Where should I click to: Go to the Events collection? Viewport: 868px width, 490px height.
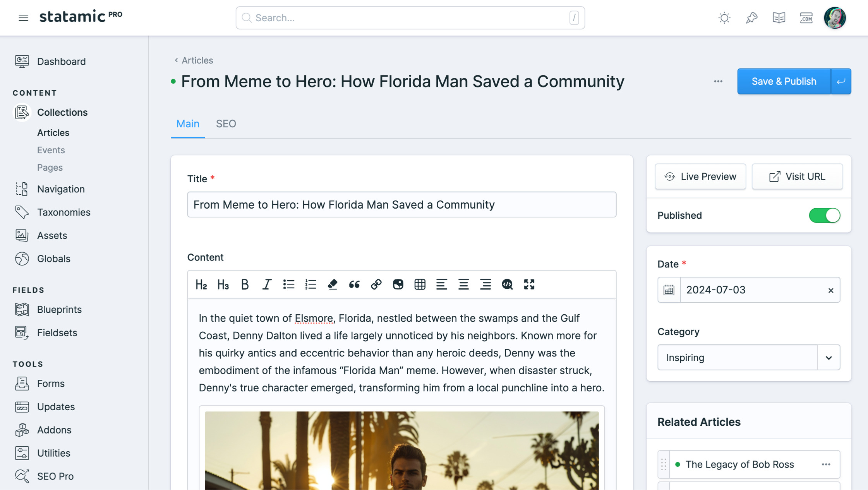(51, 150)
